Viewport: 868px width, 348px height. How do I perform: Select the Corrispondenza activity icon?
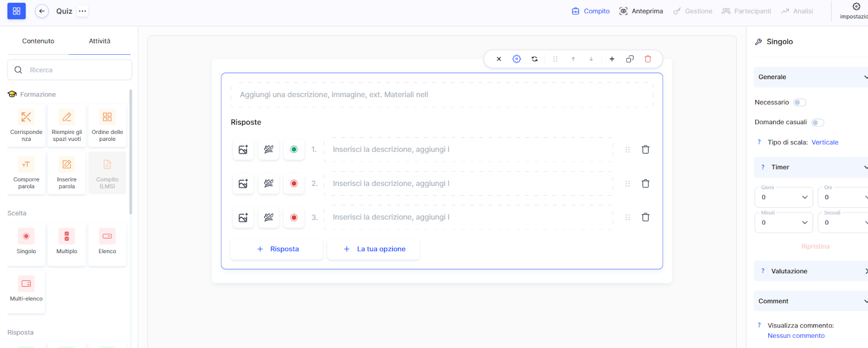coord(26,118)
